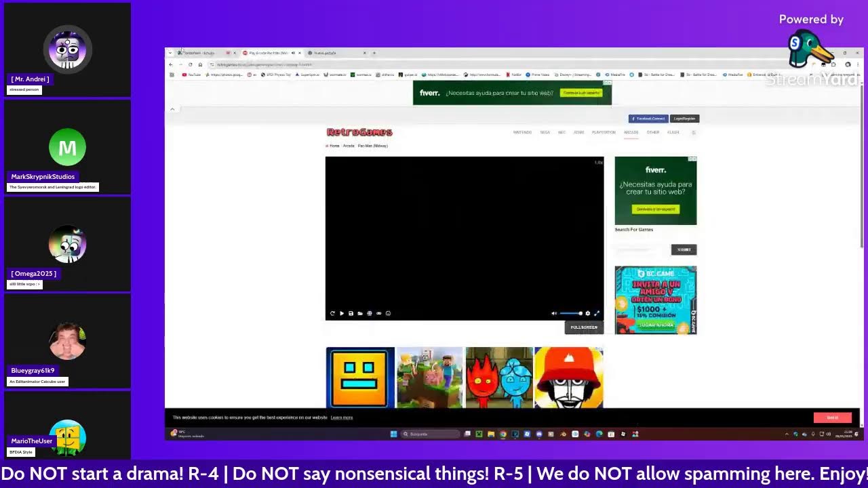Open the NEC menu item
Screen dimensions: 868x488
pos(561,132)
